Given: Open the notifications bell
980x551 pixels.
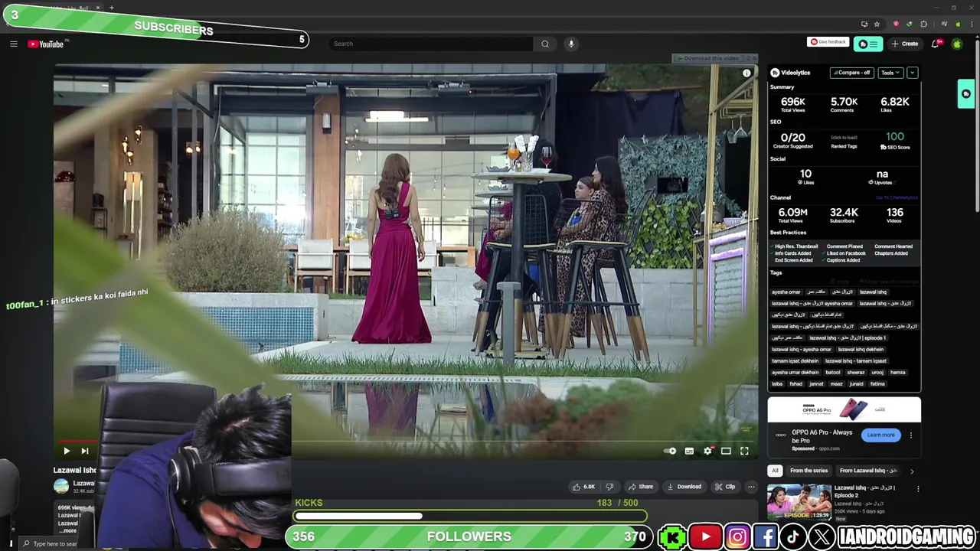Looking at the screenshot, I should [935, 44].
